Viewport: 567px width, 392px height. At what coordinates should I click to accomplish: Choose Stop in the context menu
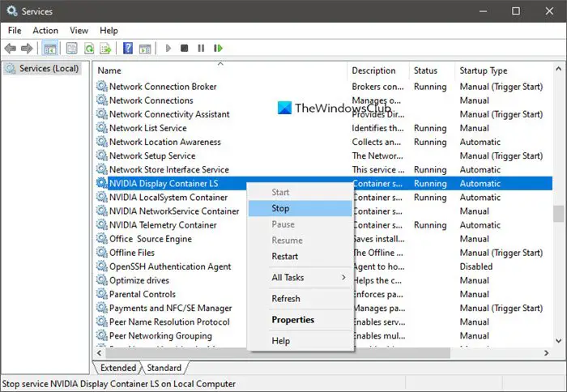[x=301, y=208]
